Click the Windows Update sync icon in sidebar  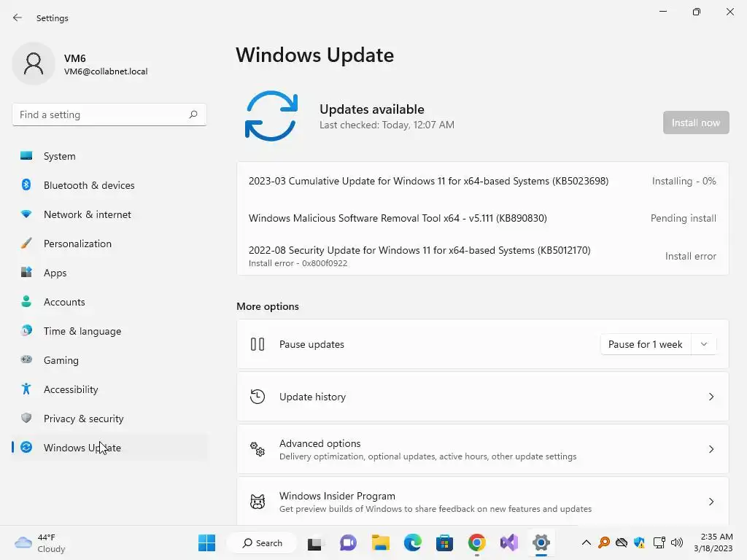[26, 447]
